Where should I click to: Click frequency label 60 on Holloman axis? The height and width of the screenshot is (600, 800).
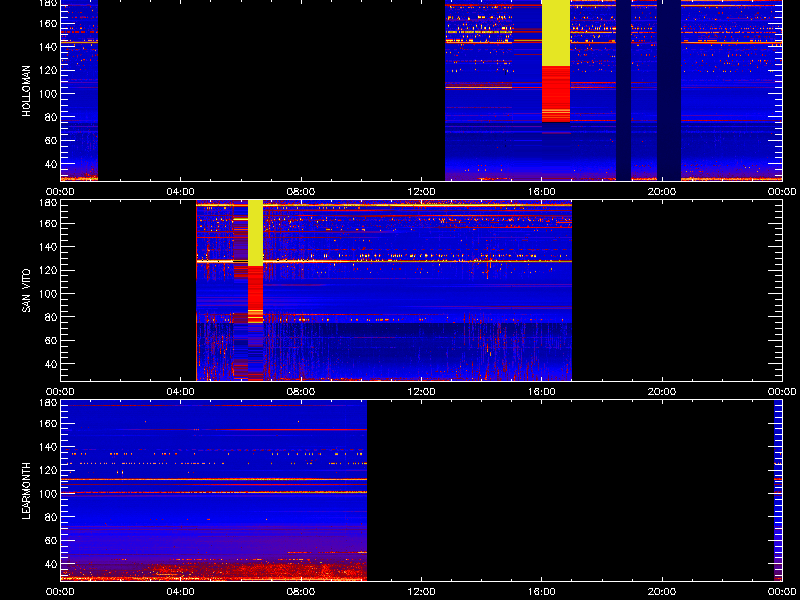[x=50, y=141]
